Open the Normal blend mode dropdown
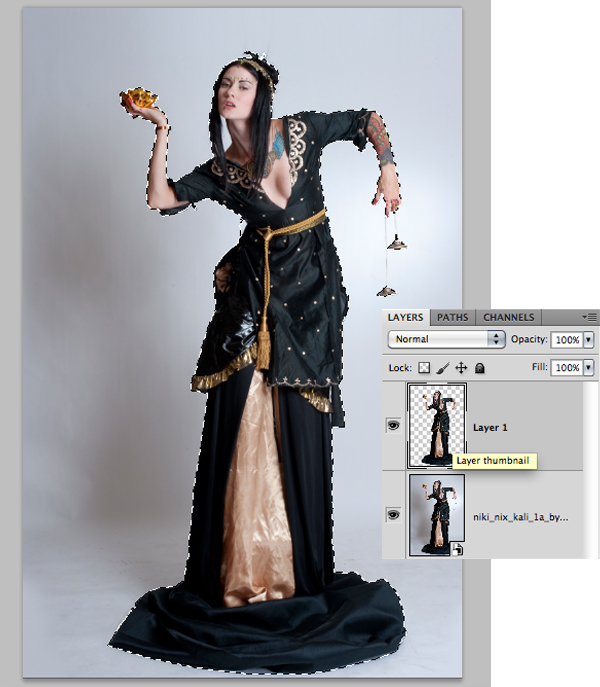Image resolution: width=600 pixels, height=687 pixels. click(x=446, y=339)
